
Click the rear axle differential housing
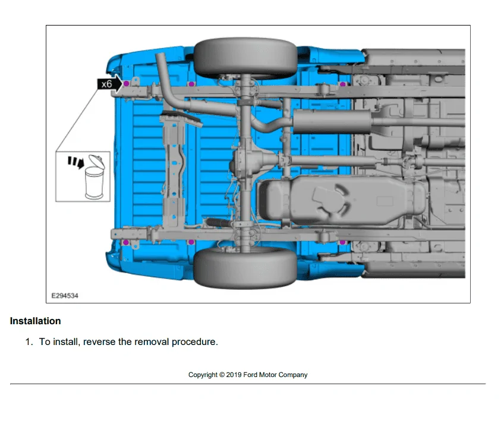[x=251, y=160]
